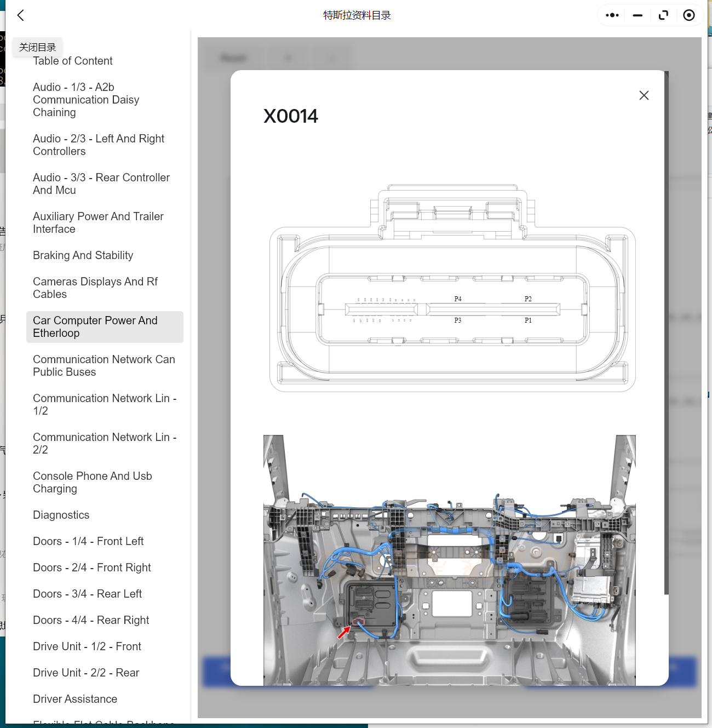Click the circular record target icon
The height and width of the screenshot is (728, 712).
689,15
